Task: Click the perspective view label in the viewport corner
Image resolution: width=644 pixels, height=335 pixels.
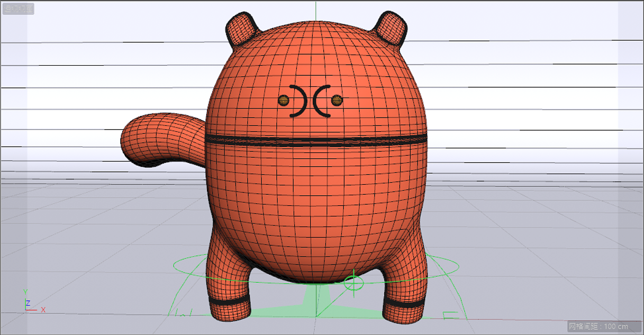Action: click(19, 9)
